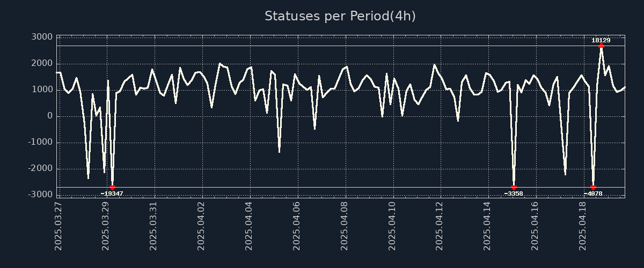Select the 2025.04.06 date label
Image resolution: width=644 pixels, height=268 pixels.
[297, 226]
